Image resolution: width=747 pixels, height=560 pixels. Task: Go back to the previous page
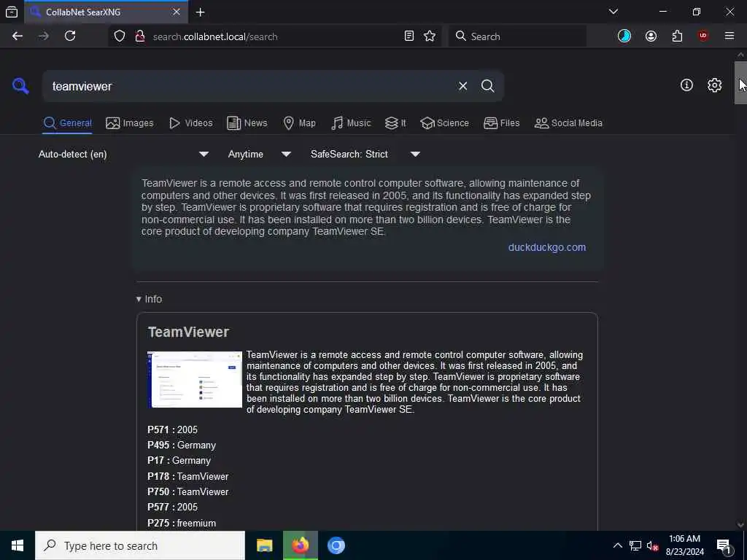point(18,36)
